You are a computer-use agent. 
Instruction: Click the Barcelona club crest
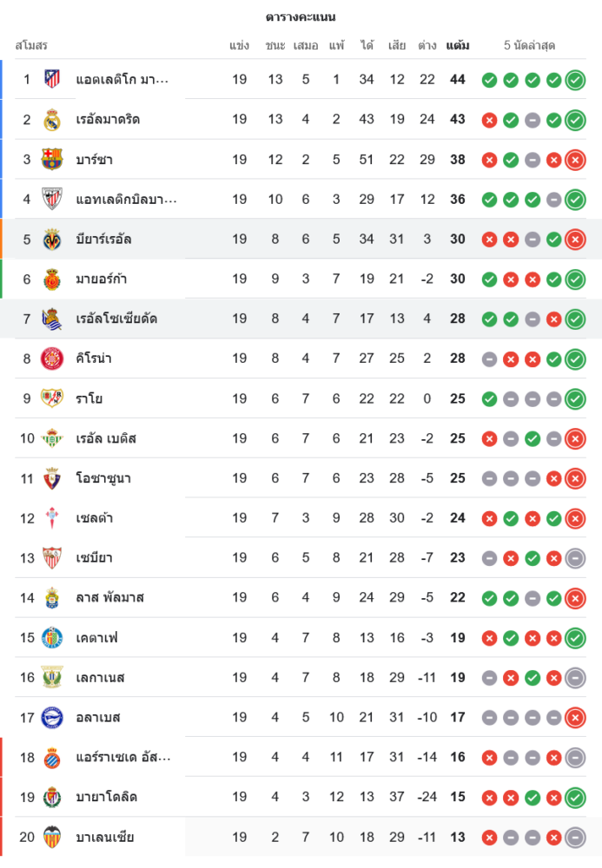(52, 159)
